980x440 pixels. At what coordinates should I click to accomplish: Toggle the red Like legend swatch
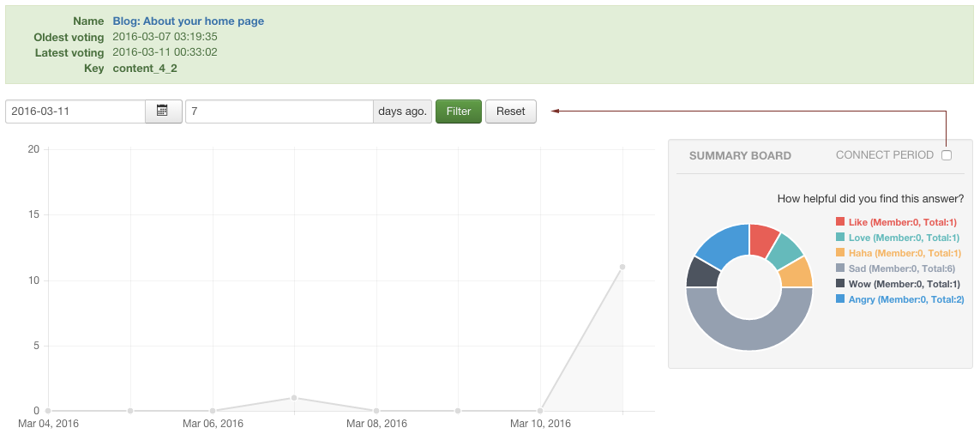click(840, 222)
